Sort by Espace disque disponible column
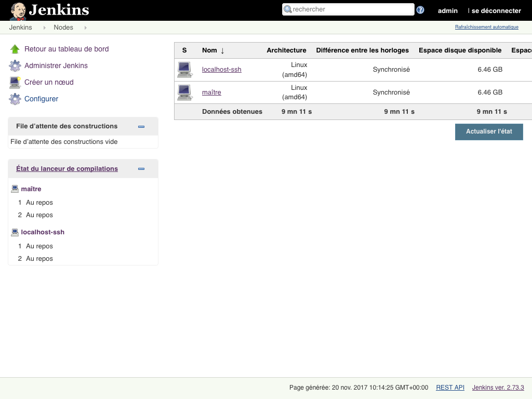Screen dimensions: 532x399 460,50
